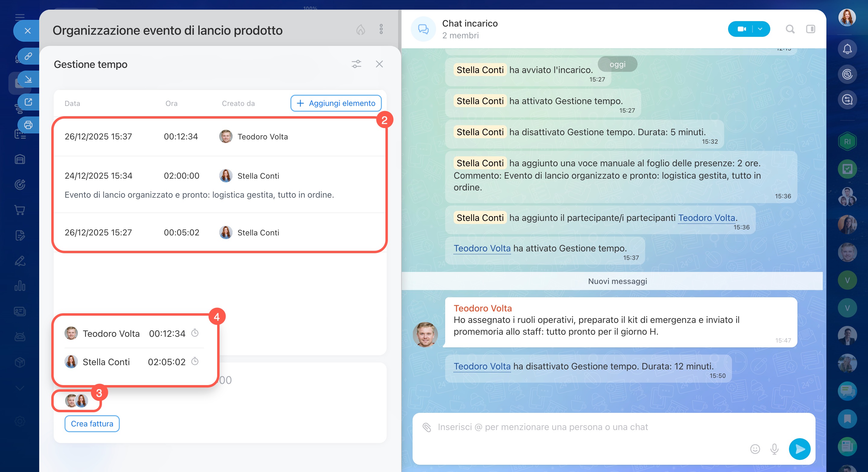The height and width of the screenshot is (472, 868).
Task: Copy link using the chain icon tab
Action: point(28,56)
